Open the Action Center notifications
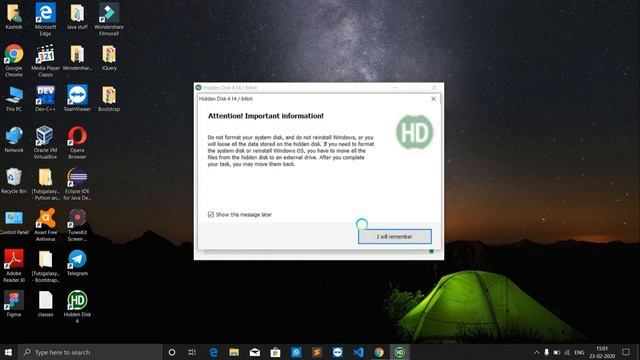640x360 pixels. tap(626, 352)
